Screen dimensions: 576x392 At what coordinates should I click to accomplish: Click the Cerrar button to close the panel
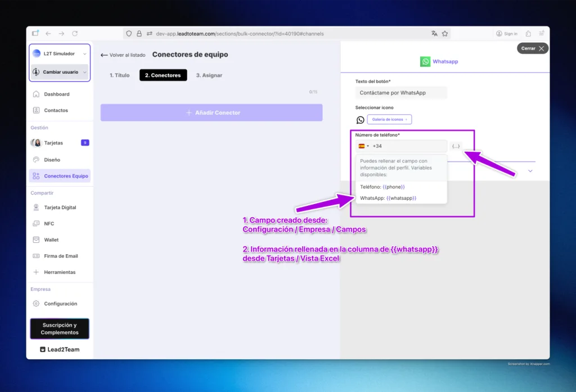(x=532, y=48)
